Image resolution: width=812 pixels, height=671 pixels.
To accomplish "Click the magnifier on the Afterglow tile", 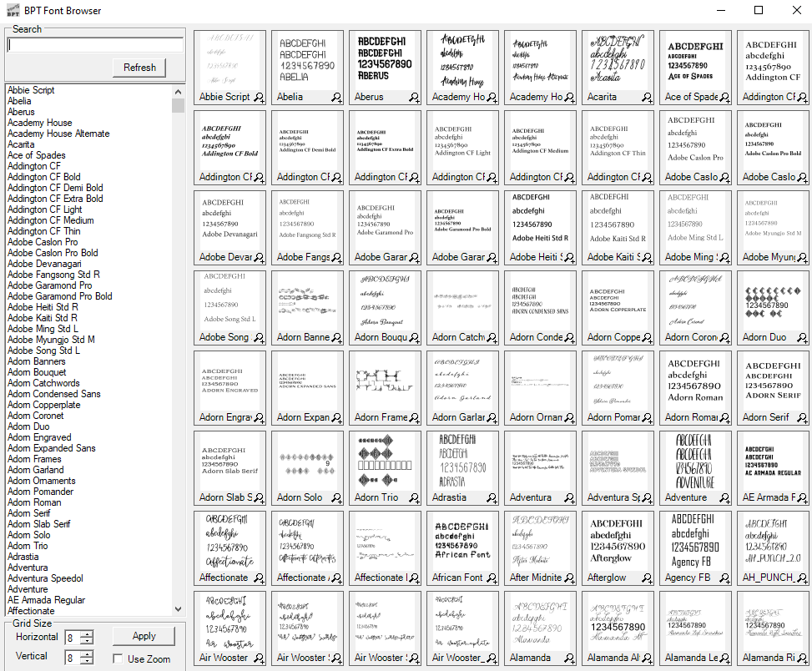I will click(x=647, y=578).
